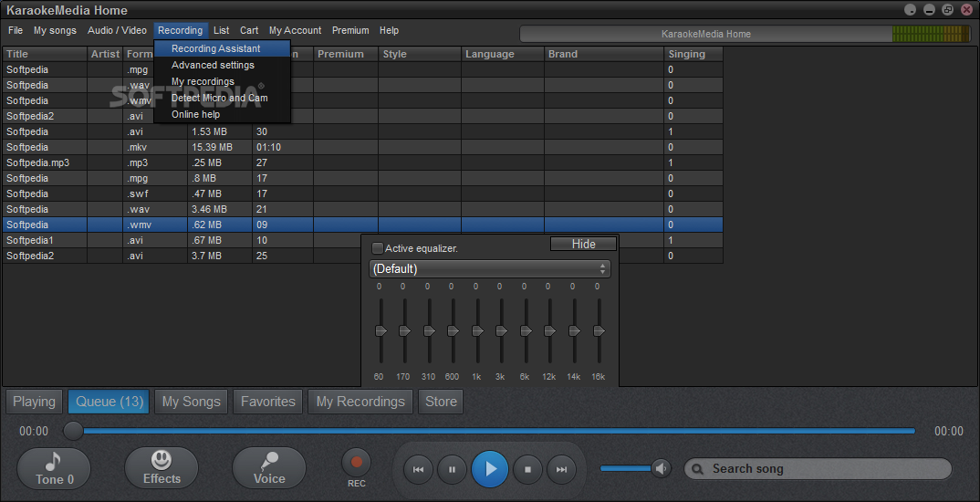
Task: Play the selected song
Action: click(490, 469)
